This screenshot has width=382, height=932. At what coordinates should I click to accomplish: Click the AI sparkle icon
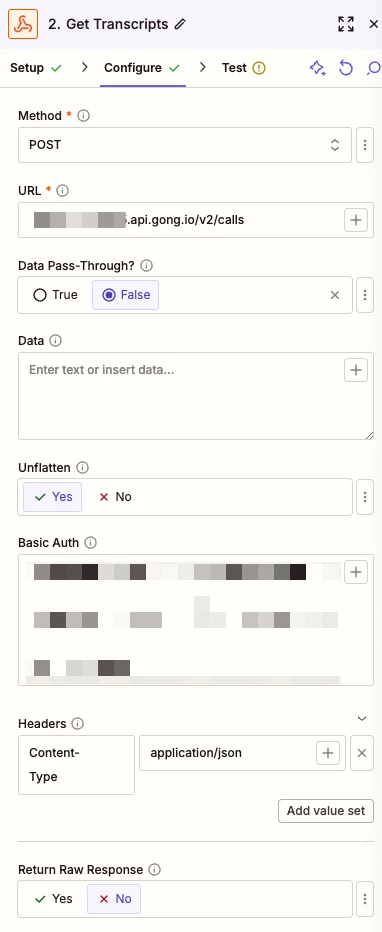[318, 68]
